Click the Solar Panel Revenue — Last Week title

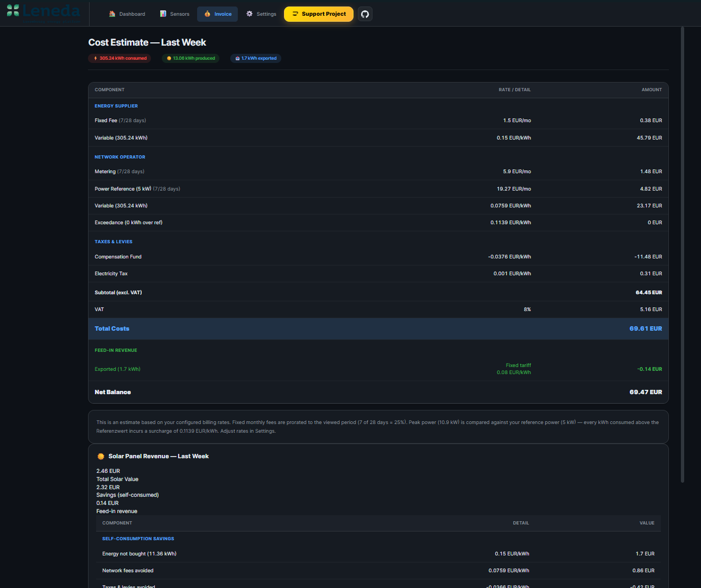159,456
